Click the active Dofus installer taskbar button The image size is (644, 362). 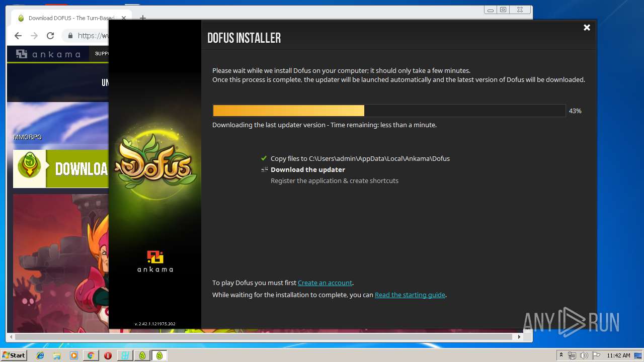click(159, 355)
